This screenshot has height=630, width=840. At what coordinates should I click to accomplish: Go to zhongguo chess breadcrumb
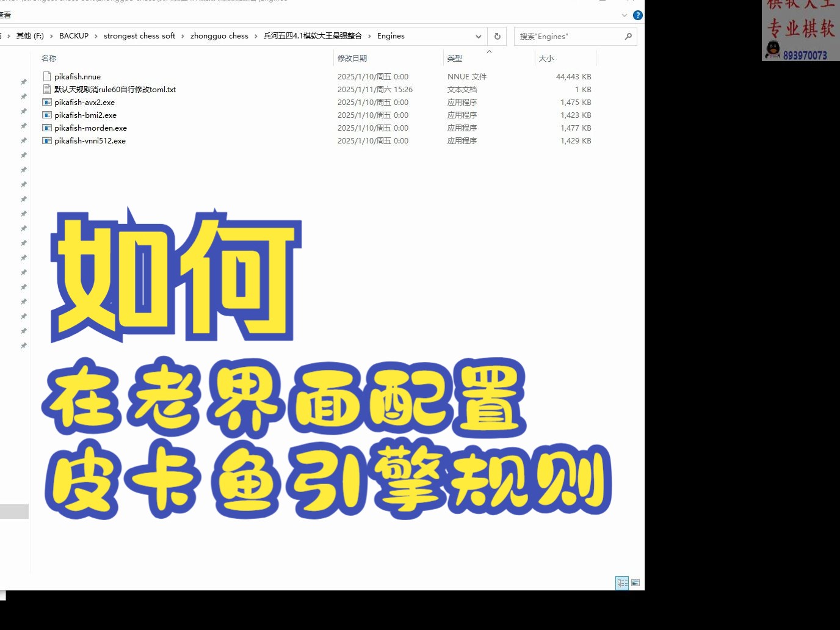219,36
